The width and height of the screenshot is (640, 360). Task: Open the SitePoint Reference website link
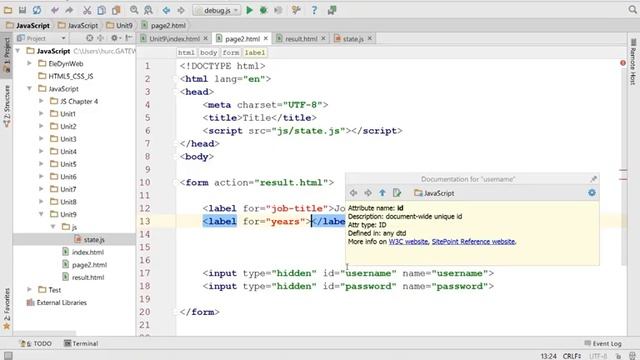tap(473, 242)
